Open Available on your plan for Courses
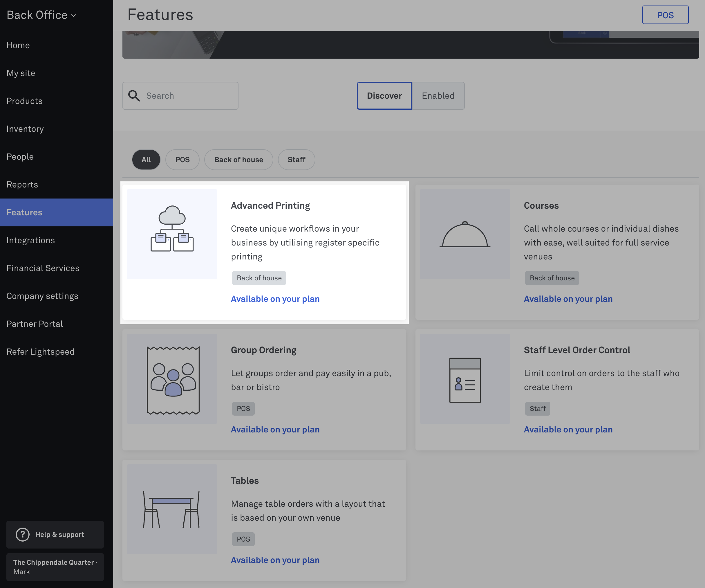The image size is (705, 588). click(568, 299)
